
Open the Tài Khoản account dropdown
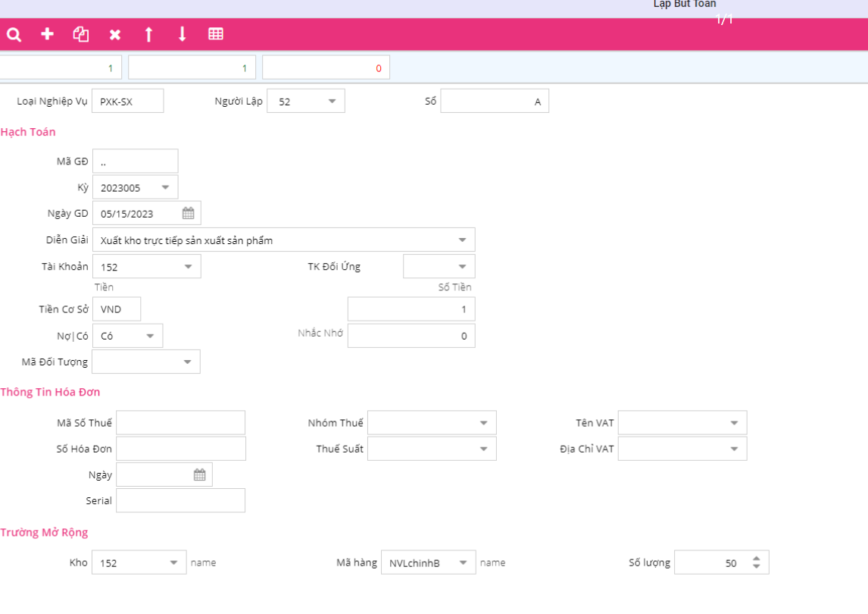(188, 267)
